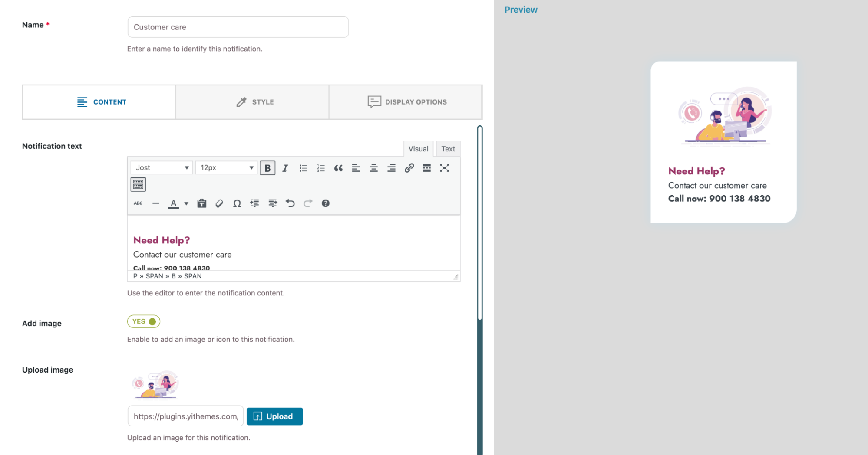Open the Jost font family dropdown
The height and width of the screenshot is (455, 868).
[x=162, y=168]
